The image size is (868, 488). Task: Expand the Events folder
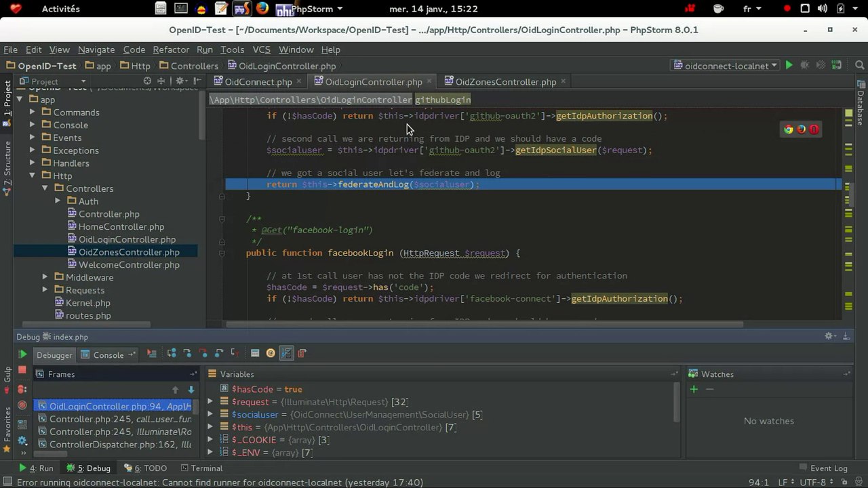(32, 138)
